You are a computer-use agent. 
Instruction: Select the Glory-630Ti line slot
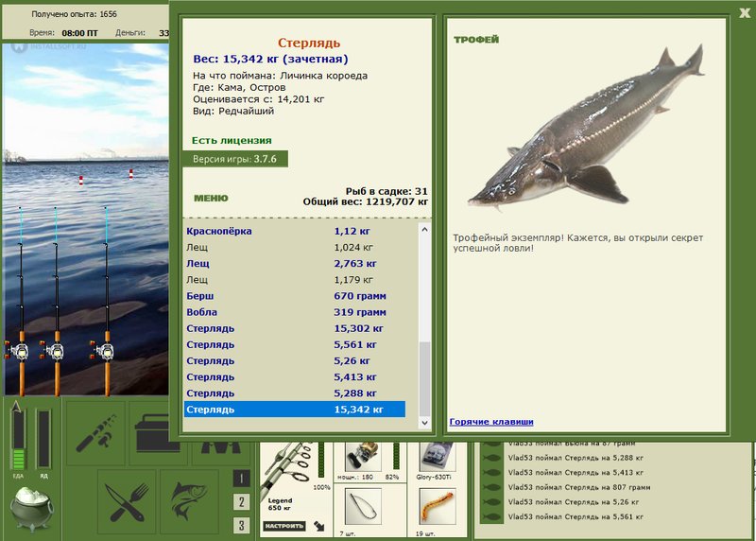click(x=437, y=457)
